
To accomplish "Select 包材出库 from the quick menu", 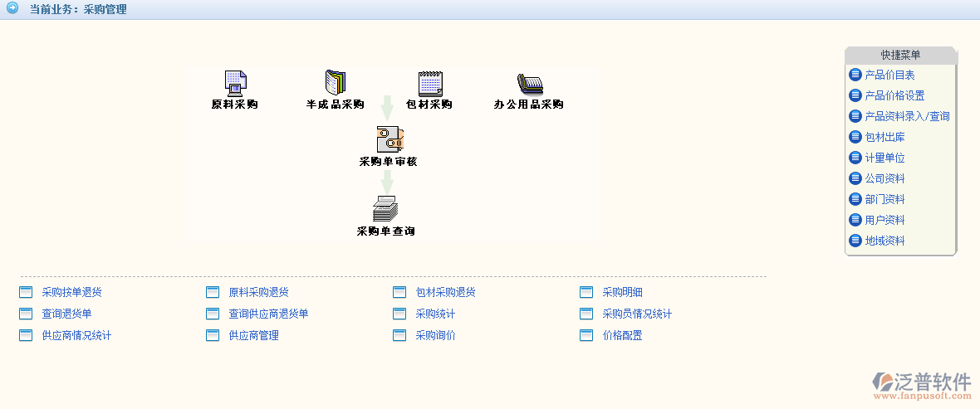I will coord(884,137).
